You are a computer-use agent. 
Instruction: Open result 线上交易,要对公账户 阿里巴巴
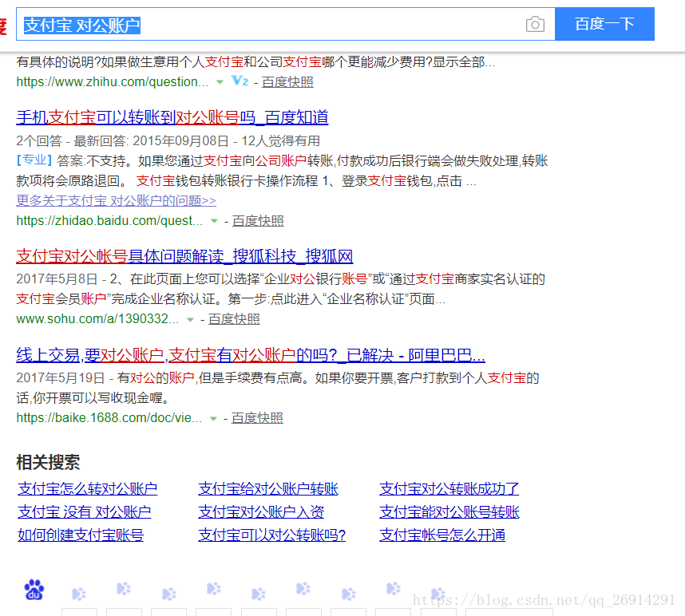(251, 355)
